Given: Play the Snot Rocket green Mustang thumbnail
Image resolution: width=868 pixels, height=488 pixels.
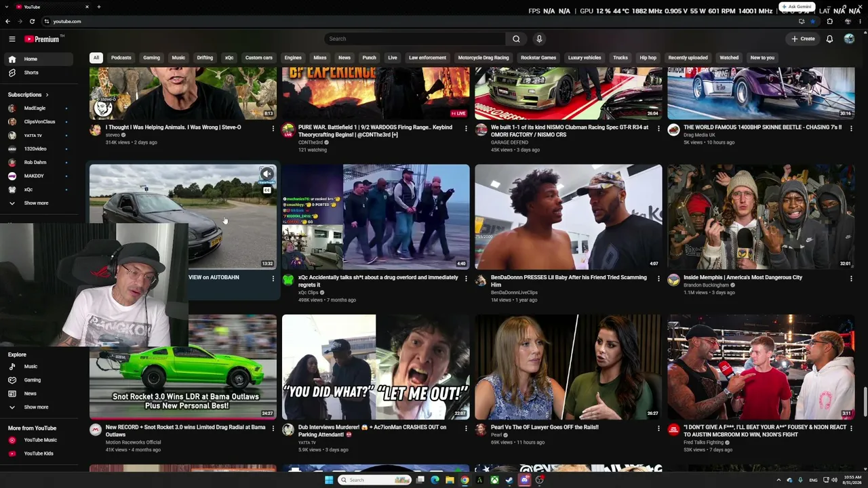Looking at the screenshot, I should point(183,367).
